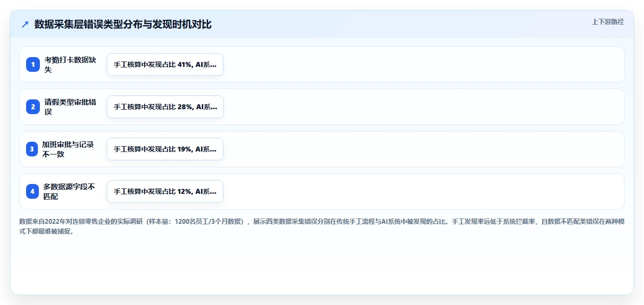Select the 请假类型审批错误 row label
Image resolution: width=644 pixels, height=305 pixels.
click(x=70, y=107)
